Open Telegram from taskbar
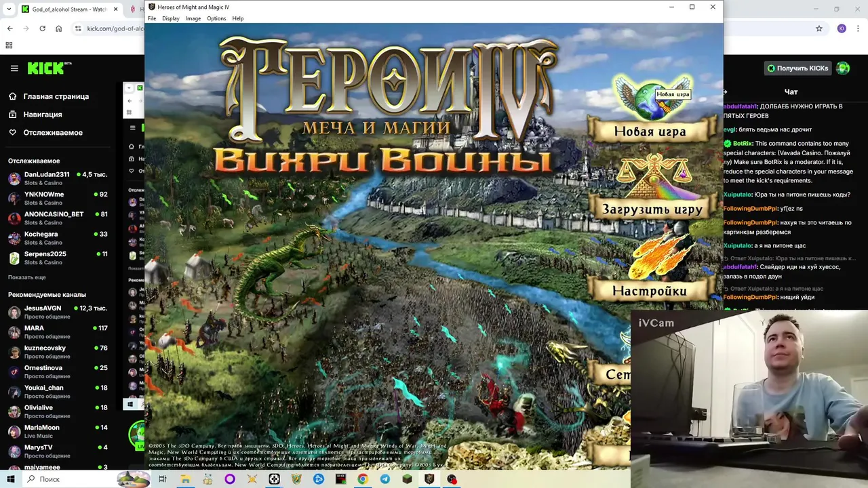This screenshot has height=488, width=868. 384,479
